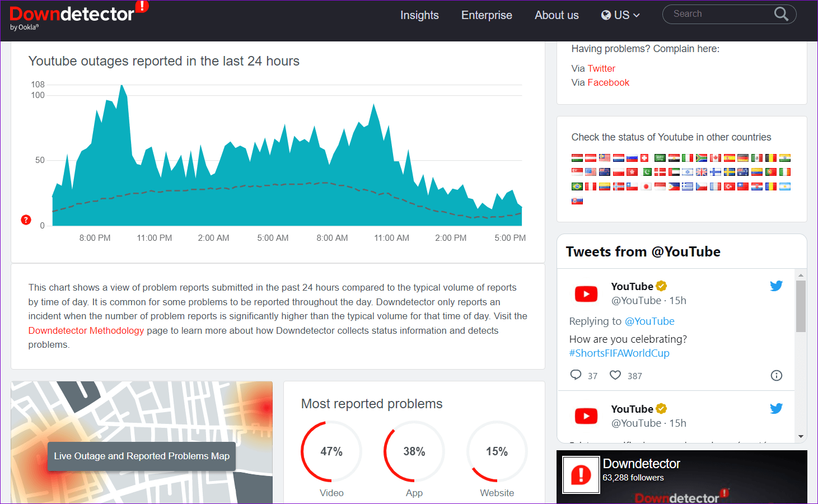Like the tweet with 387 hearts

coord(615,375)
